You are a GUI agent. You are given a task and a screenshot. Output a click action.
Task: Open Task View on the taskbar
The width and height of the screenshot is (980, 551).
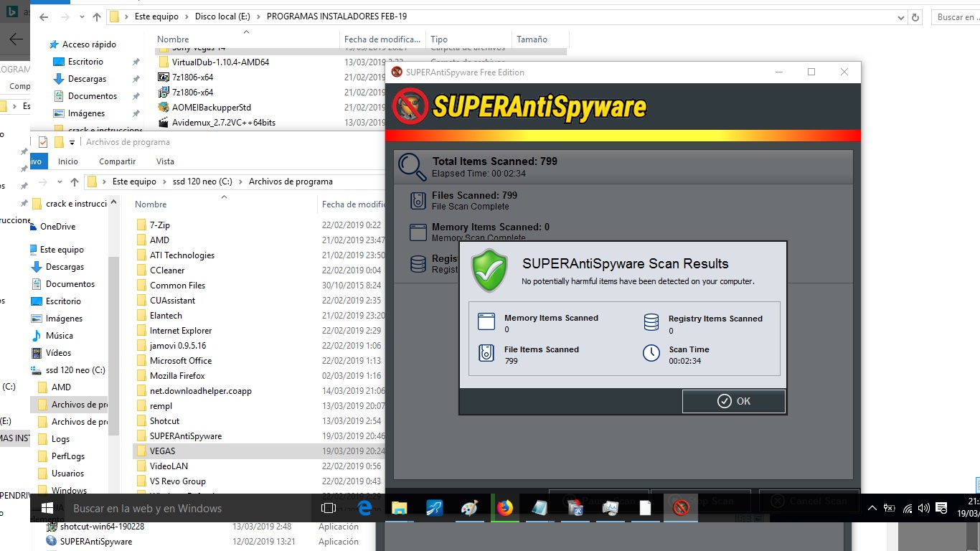(329, 508)
